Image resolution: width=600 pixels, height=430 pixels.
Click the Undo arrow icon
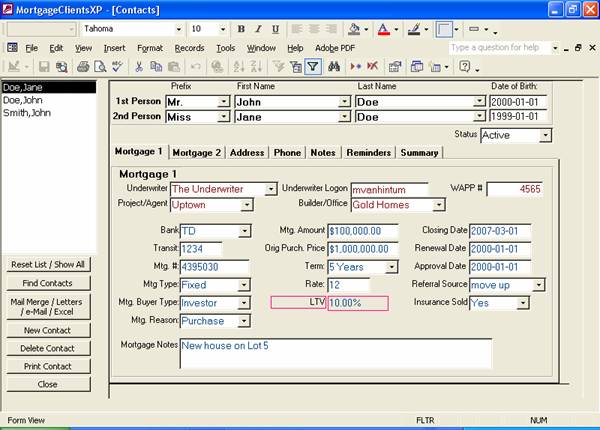(196, 67)
